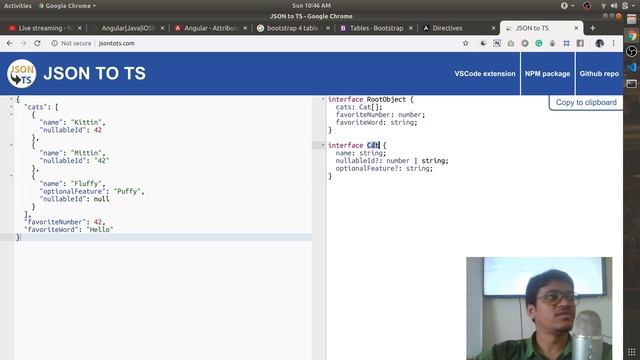
Task: Click the dark mode moon extension icon
Action: (x=483, y=43)
